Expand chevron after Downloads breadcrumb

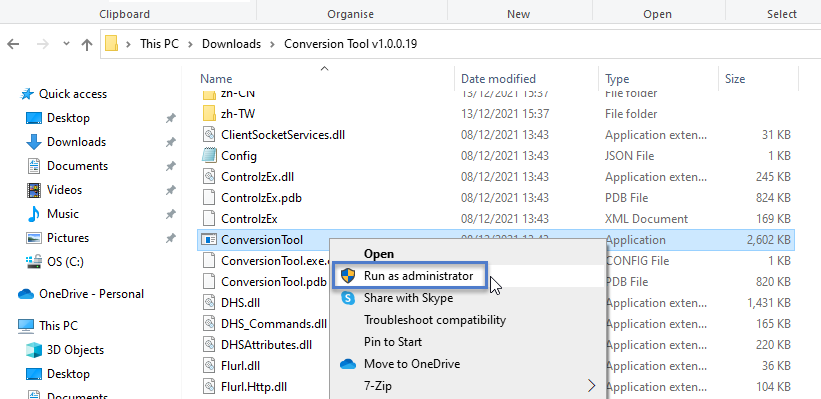(x=272, y=44)
